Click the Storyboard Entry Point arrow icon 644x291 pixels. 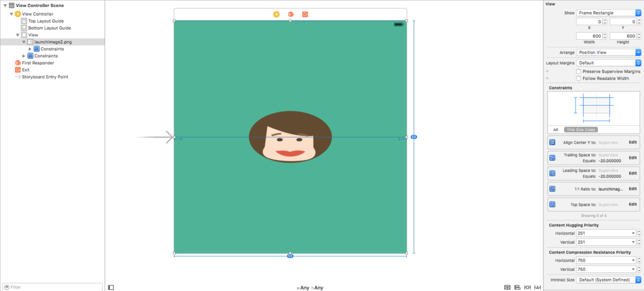point(18,77)
